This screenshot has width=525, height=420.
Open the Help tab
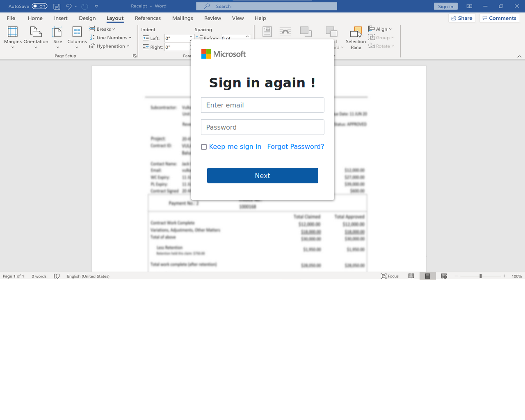(260, 18)
